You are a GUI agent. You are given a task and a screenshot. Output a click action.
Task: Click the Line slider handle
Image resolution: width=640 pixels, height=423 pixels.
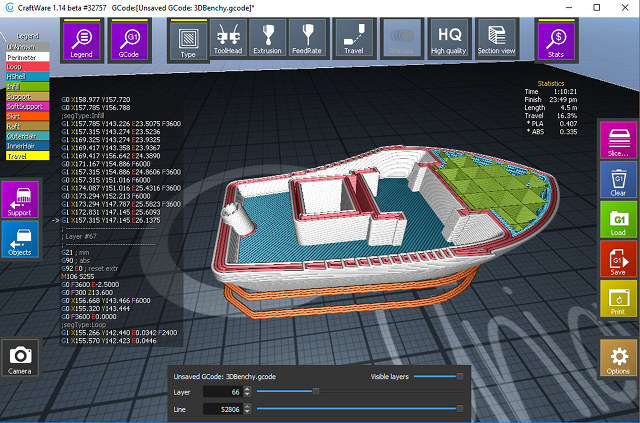(x=460, y=409)
